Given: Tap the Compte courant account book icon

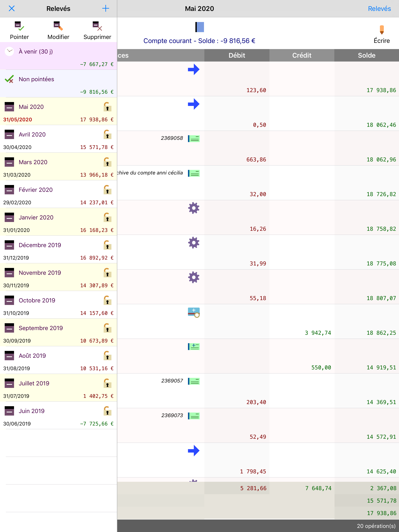Looking at the screenshot, I should [199, 27].
